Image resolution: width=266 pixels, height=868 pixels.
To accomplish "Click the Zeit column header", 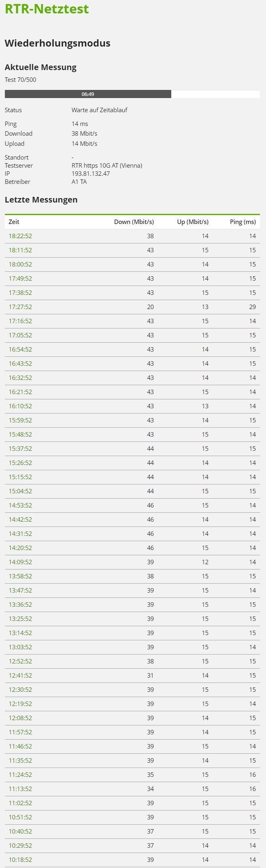I will coord(14,222).
